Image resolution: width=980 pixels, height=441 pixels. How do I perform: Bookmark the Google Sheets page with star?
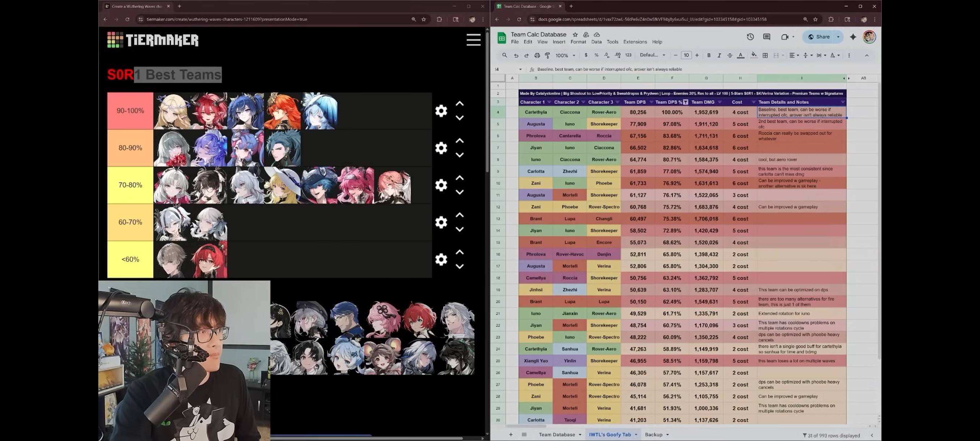tap(815, 20)
